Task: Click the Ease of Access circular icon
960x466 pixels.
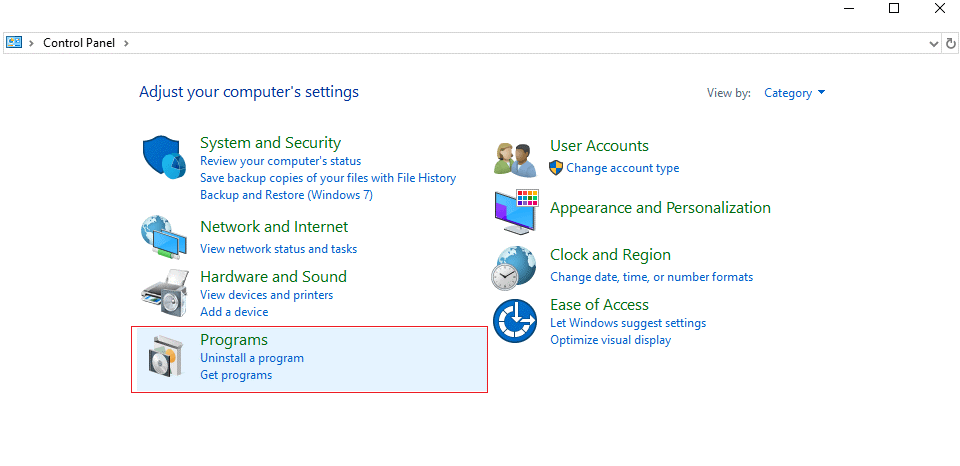Action: 515,321
